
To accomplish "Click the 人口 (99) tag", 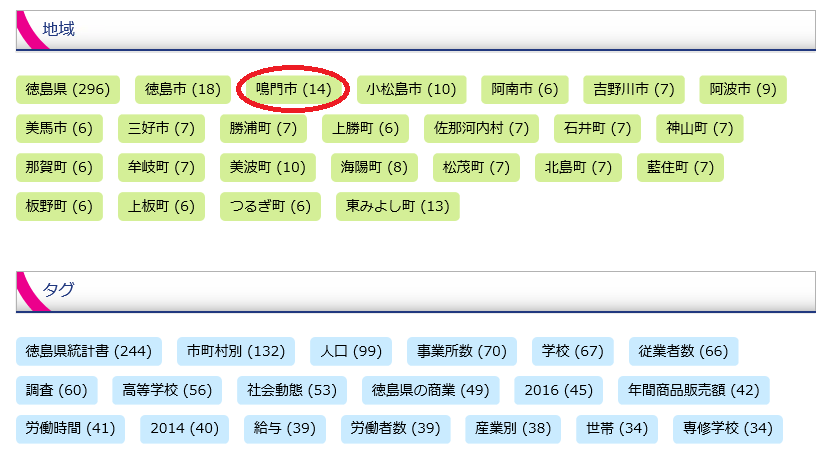I will tap(351, 351).
